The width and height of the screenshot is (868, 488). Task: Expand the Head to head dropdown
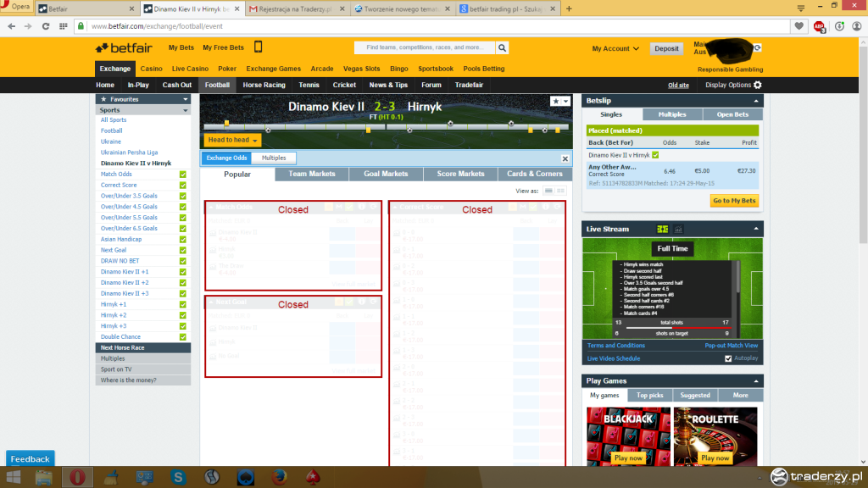click(232, 140)
